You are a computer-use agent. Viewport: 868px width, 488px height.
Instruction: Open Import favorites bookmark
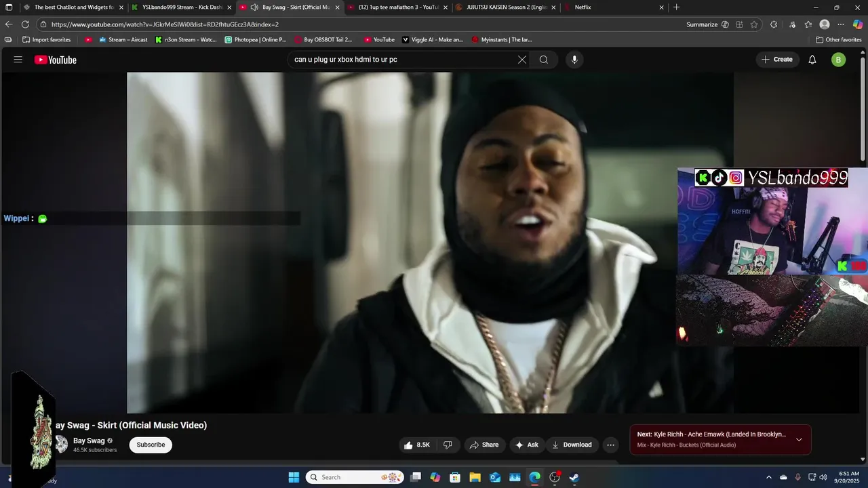click(x=46, y=40)
